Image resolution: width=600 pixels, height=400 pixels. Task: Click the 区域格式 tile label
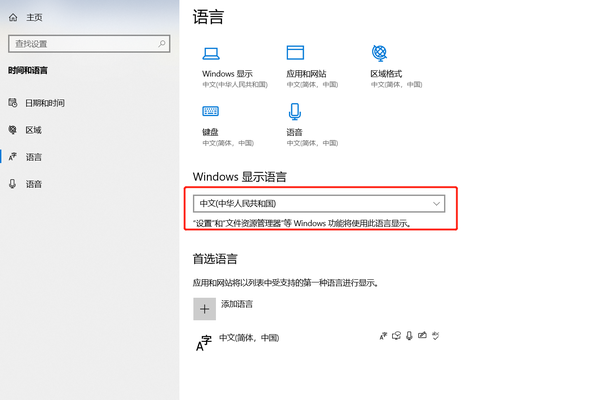click(386, 73)
